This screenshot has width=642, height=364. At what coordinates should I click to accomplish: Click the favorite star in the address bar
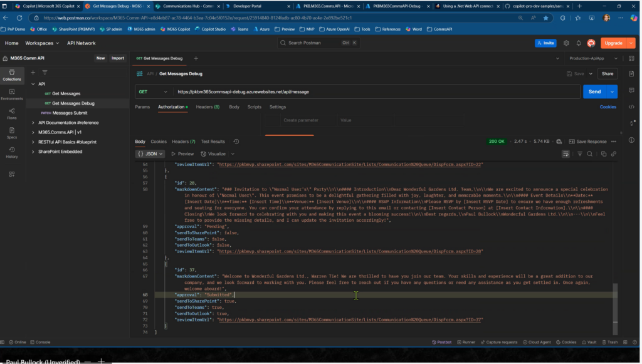[545, 18]
